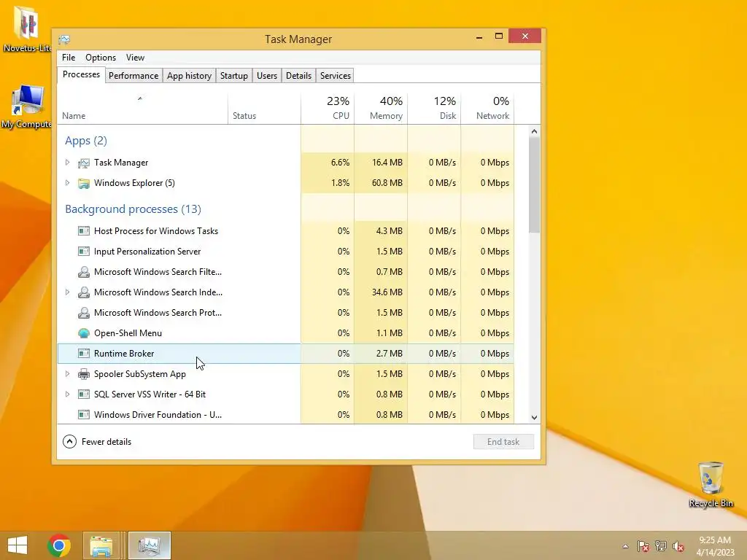
Task: Open the Windows Start button
Action: (x=18, y=545)
